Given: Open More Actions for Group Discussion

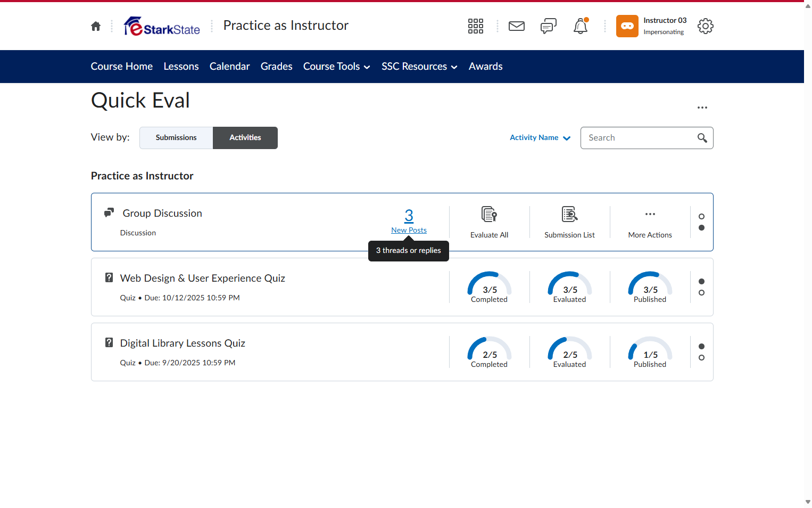Looking at the screenshot, I should [650, 222].
